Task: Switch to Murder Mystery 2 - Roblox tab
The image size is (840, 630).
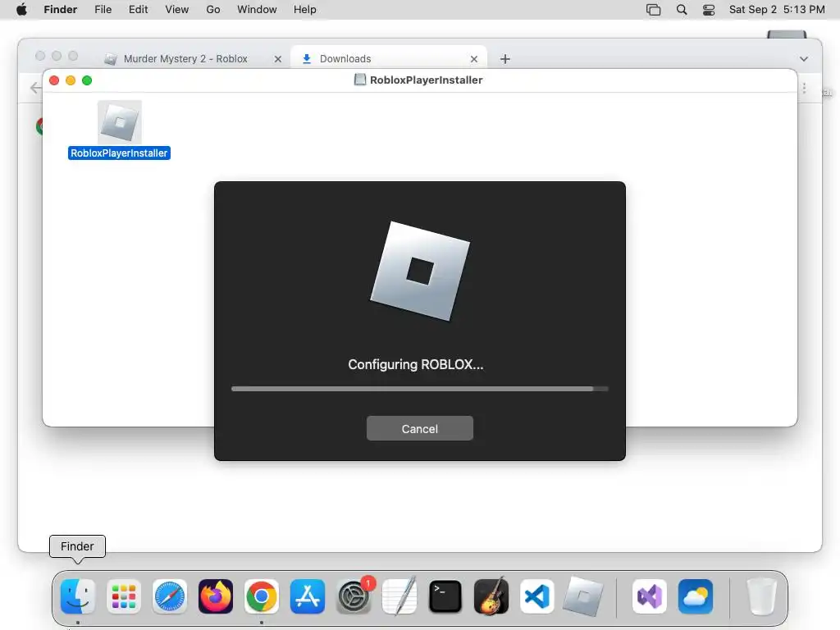Action: [185, 59]
